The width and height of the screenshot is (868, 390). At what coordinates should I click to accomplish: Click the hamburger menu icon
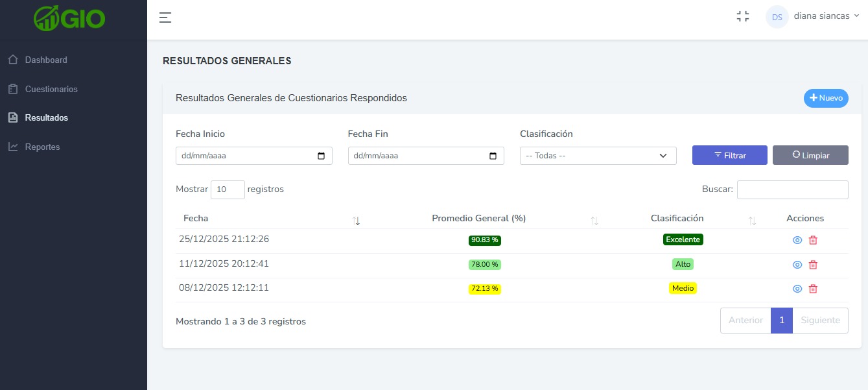(x=165, y=18)
